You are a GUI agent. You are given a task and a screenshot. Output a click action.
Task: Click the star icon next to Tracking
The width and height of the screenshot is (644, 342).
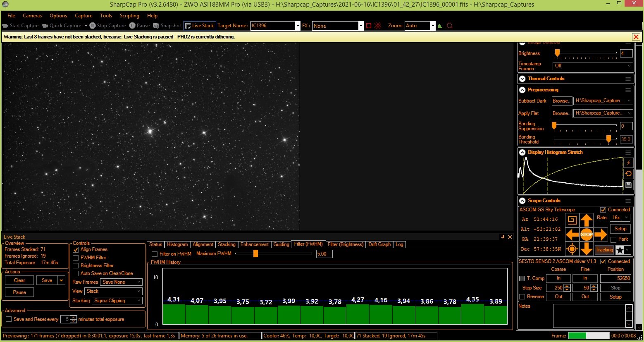(x=620, y=250)
